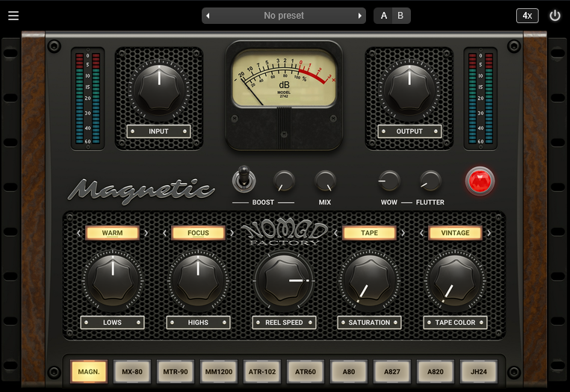570x392 pixels.
Task: Click the INPUT label plate
Action: pos(158,131)
